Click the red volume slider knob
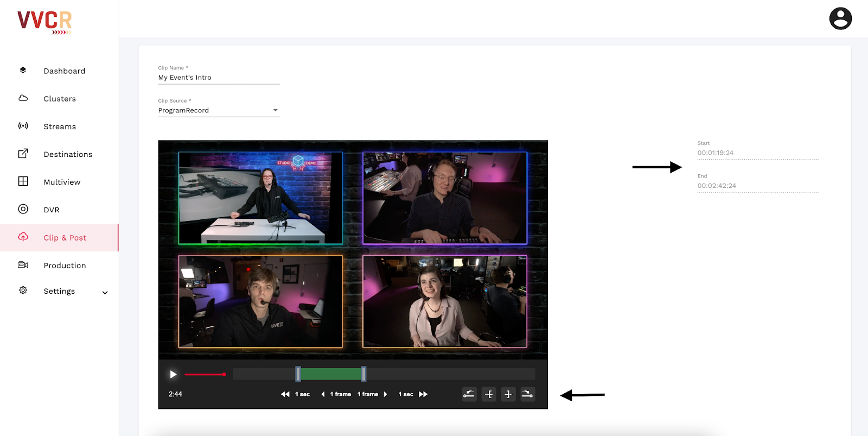Screen dimensions: 868x436 click(x=224, y=374)
